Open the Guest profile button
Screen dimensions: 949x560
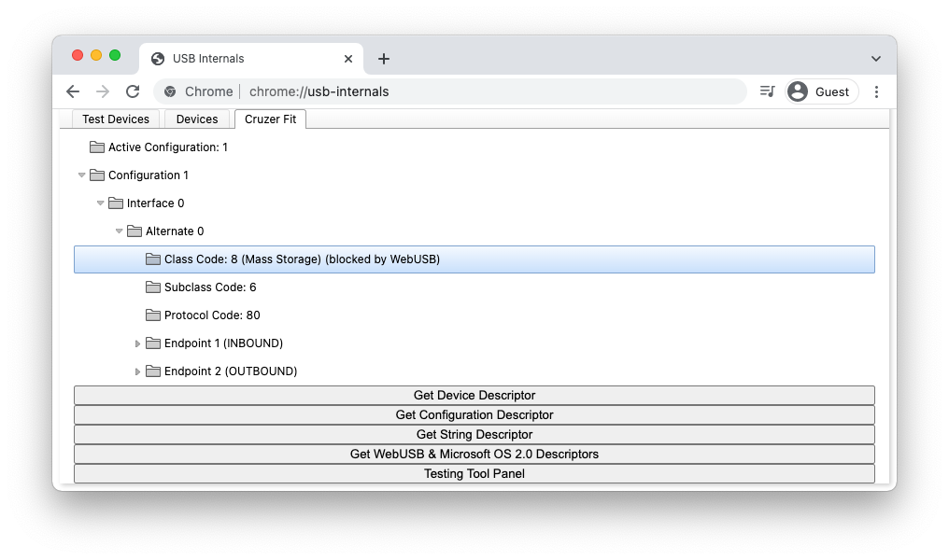(x=821, y=91)
